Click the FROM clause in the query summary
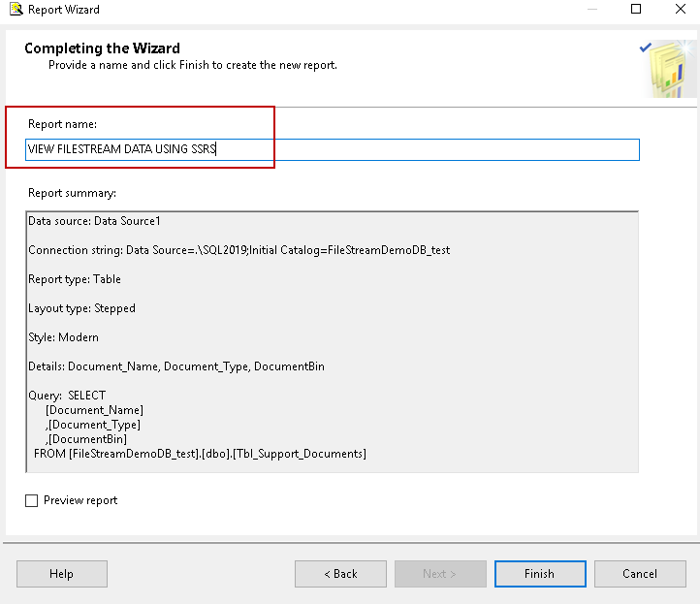The width and height of the screenshot is (700, 604). (200, 454)
